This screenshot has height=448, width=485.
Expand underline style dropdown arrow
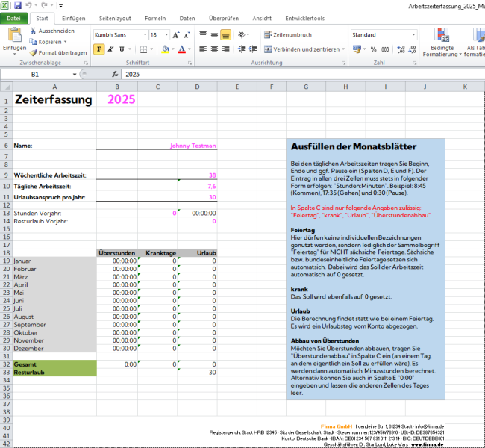(130, 49)
